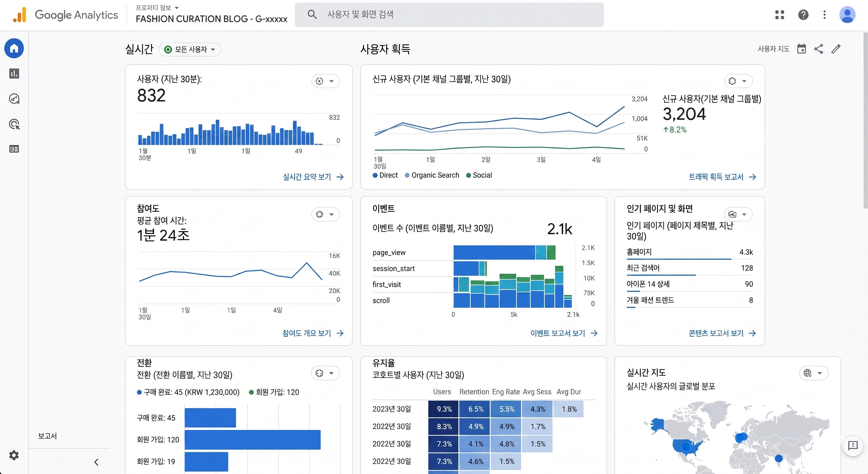
Task: Click the share report icon
Action: point(819,49)
